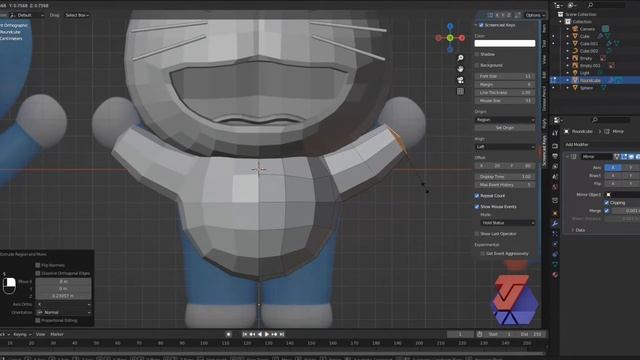This screenshot has height=360, width=640.
Task: Uncheck Show Mouse Events option
Action: pyautogui.click(x=477, y=207)
